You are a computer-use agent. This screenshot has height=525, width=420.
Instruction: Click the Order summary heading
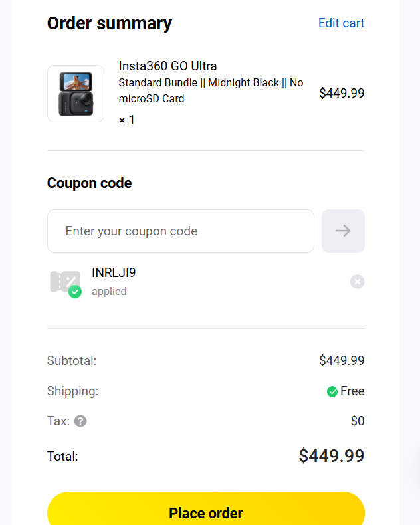point(109,23)
